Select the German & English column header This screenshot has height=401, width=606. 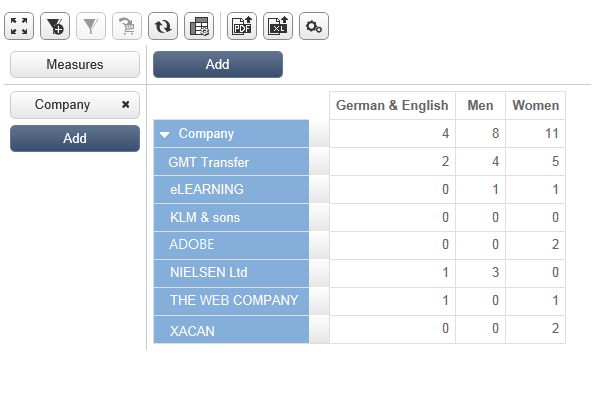[392, 105]
